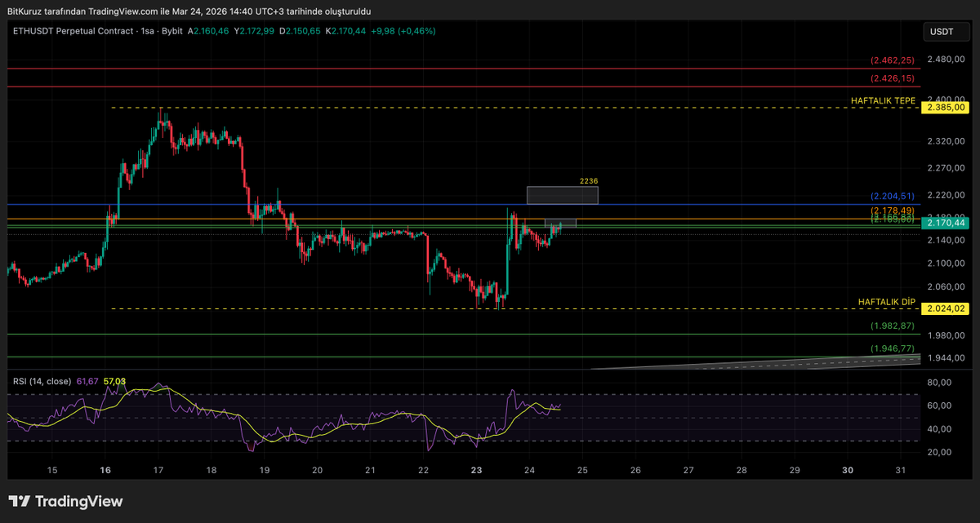Click the 2236 target label
Image resolution: width=980 pixels, height=523 pixels.
point(590,181)
